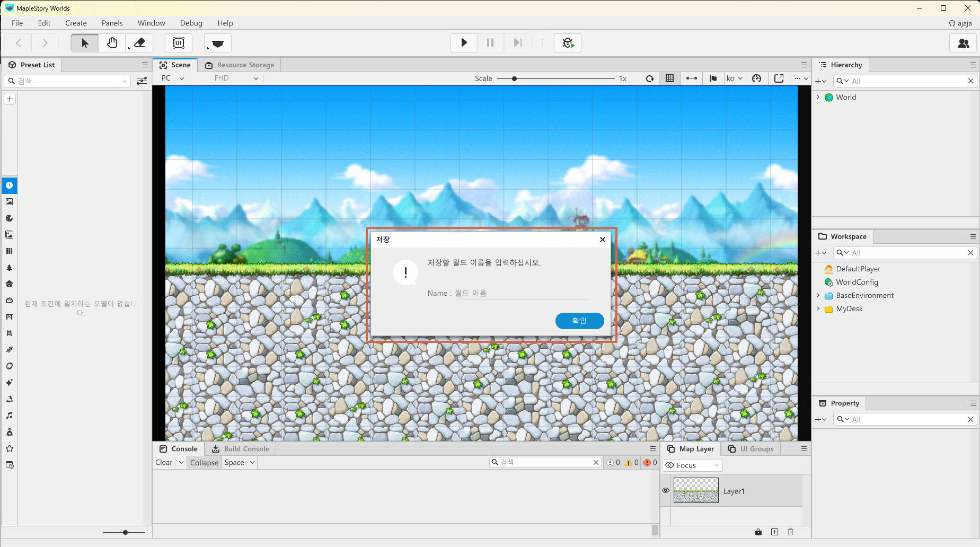Select the recent clock preset category
The height and width of the screenshot is (547, 980).
[x=10, y=186]
